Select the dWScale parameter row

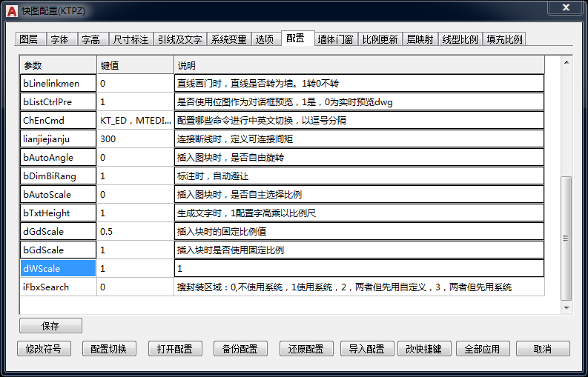click(x=58, y=268)
